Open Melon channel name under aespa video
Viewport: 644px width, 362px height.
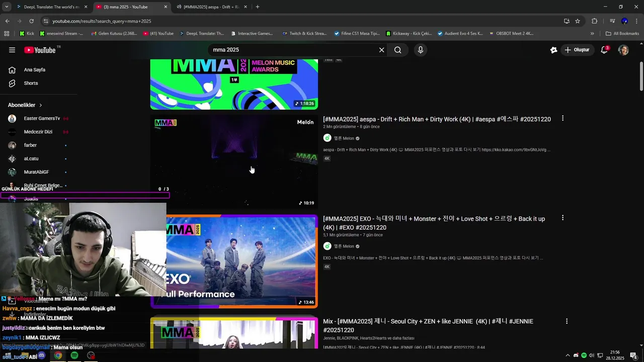point(344,138)
